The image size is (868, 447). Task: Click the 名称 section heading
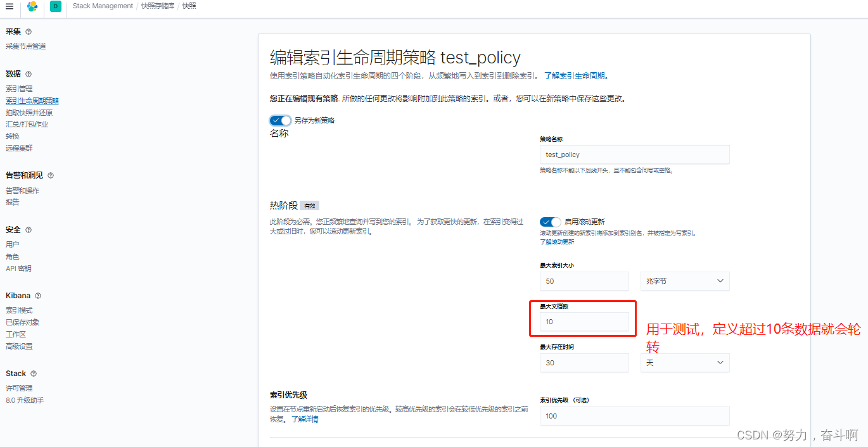(279, 134)
